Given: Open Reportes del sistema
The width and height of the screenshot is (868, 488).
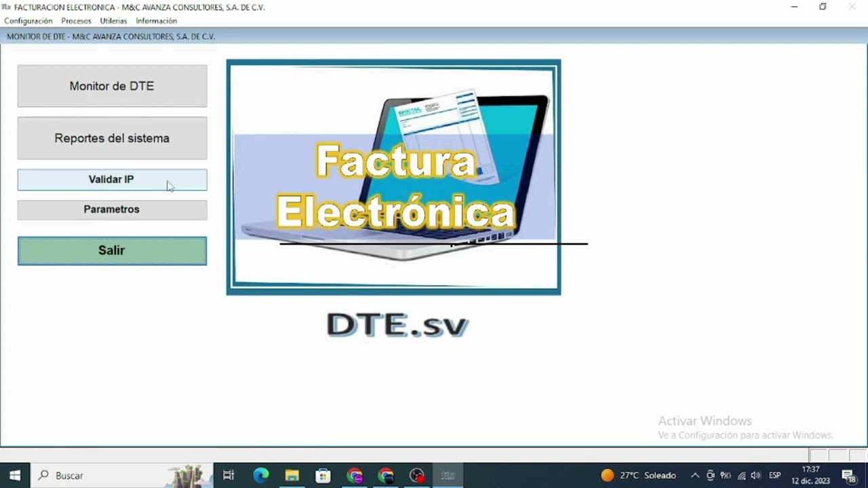Looking at the screenshot, I should [112, 138].
